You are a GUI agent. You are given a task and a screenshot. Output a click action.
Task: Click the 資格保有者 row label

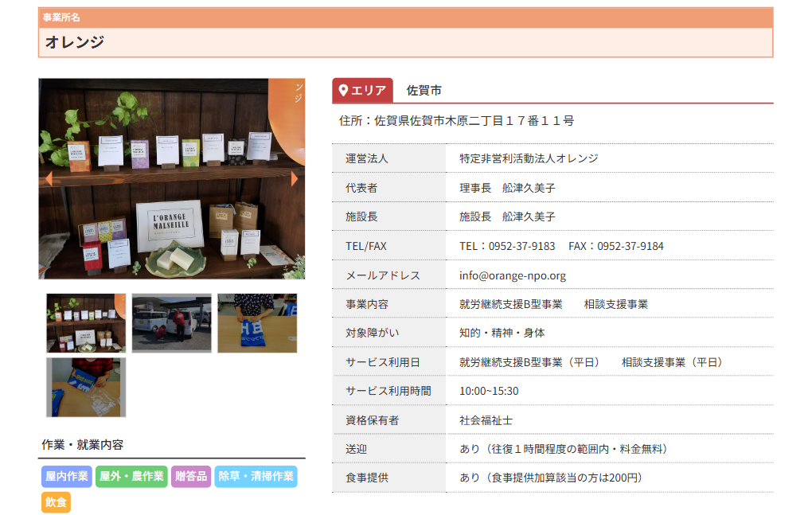click(372, 420)
